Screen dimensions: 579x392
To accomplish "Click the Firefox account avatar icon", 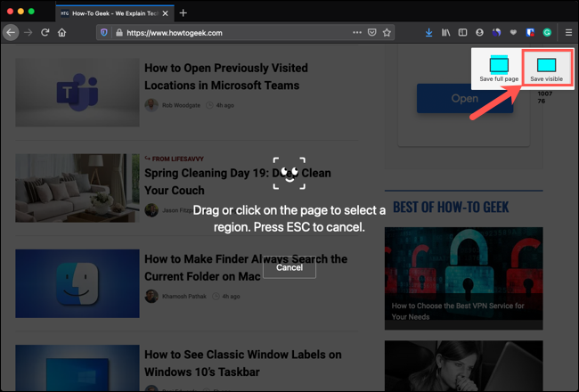I will [479, 33].
